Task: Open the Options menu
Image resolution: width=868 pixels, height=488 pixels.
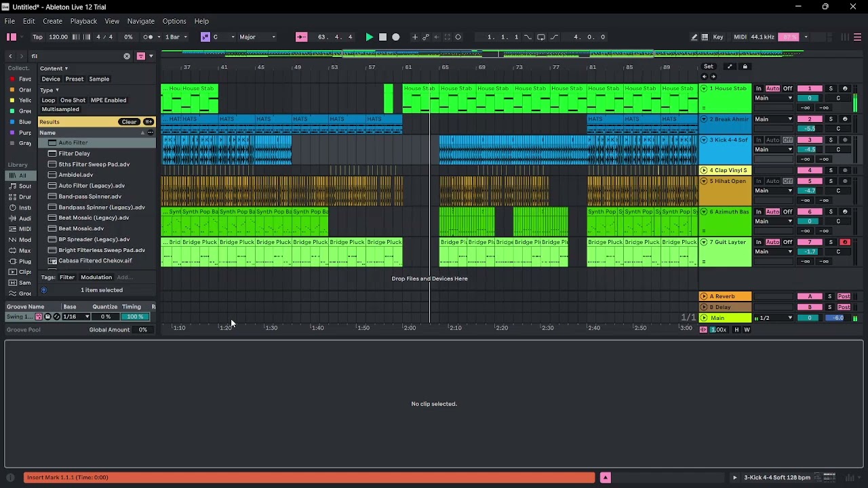Action: click(x=174, y=21)
